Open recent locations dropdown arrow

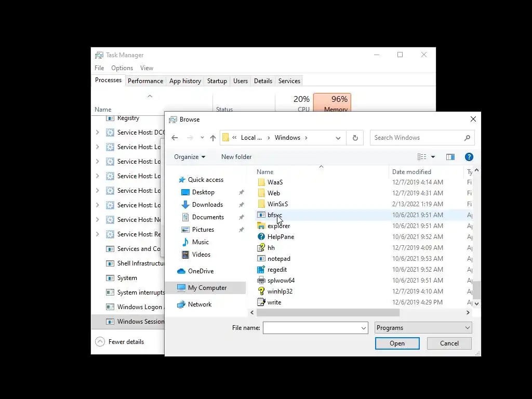(202, 138)
